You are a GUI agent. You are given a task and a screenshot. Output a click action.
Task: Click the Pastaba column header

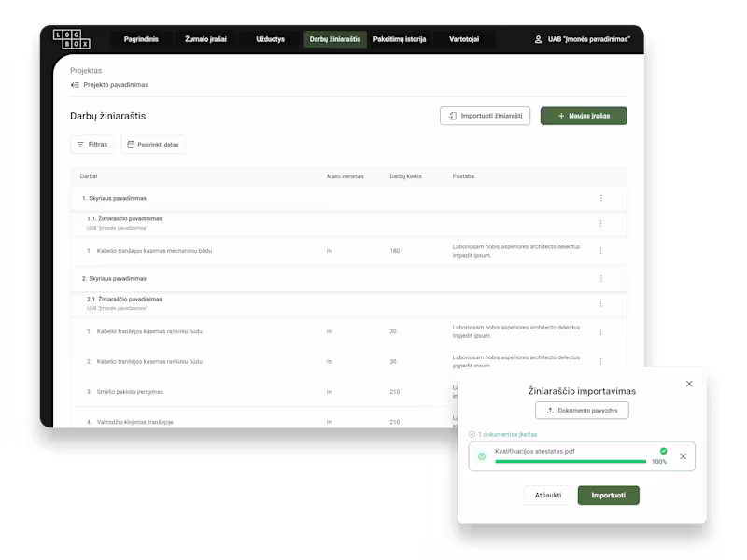point(463,176)
